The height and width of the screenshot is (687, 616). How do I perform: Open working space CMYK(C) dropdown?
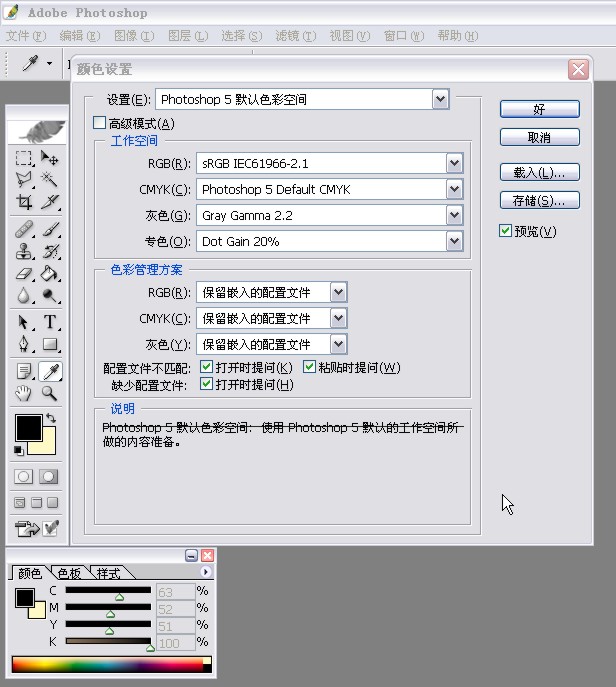[x=454, y=189]
